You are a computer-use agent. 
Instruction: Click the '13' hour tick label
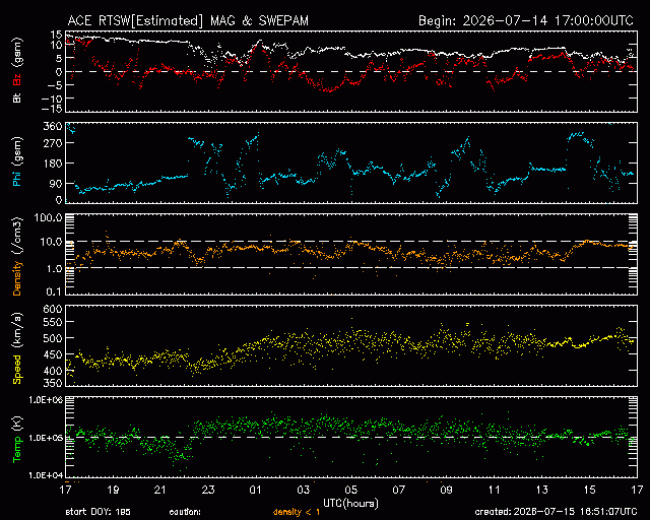tap(542, 490)
